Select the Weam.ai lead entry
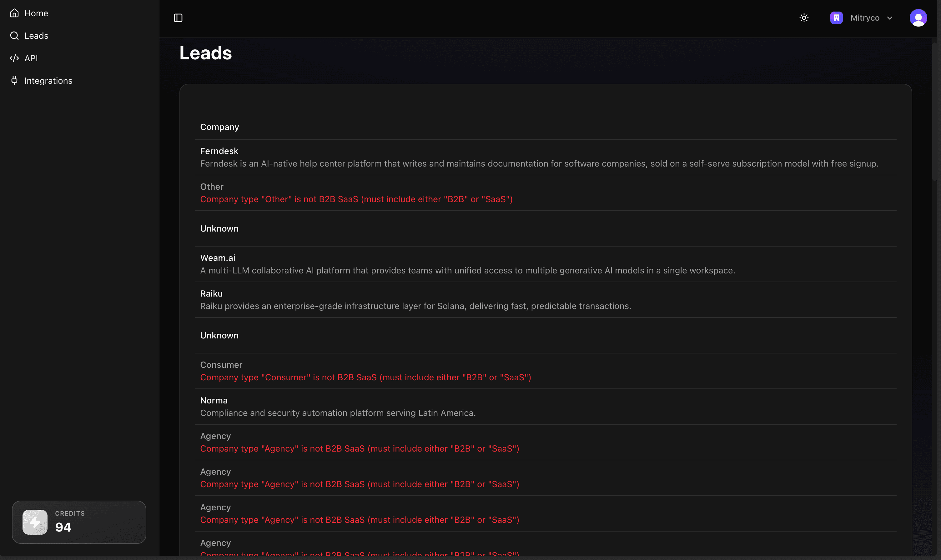The height and width of the screenshot is (560, 941). tap(217, 258)
